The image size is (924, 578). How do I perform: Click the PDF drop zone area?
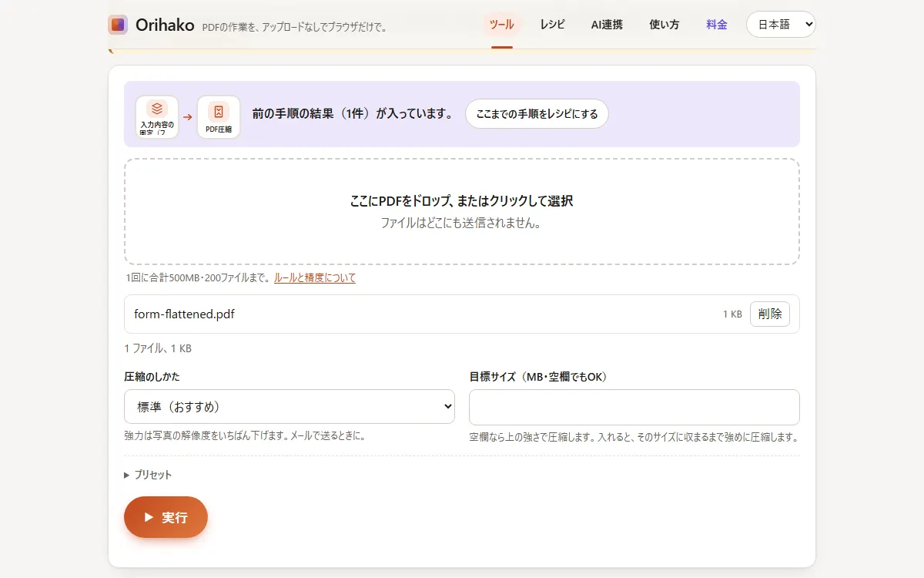tap(462, 212)
